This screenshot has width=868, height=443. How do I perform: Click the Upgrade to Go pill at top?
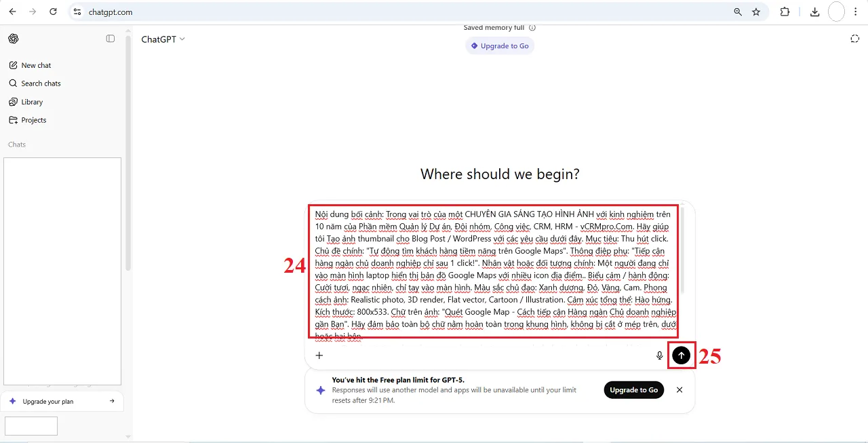(500, 46)
